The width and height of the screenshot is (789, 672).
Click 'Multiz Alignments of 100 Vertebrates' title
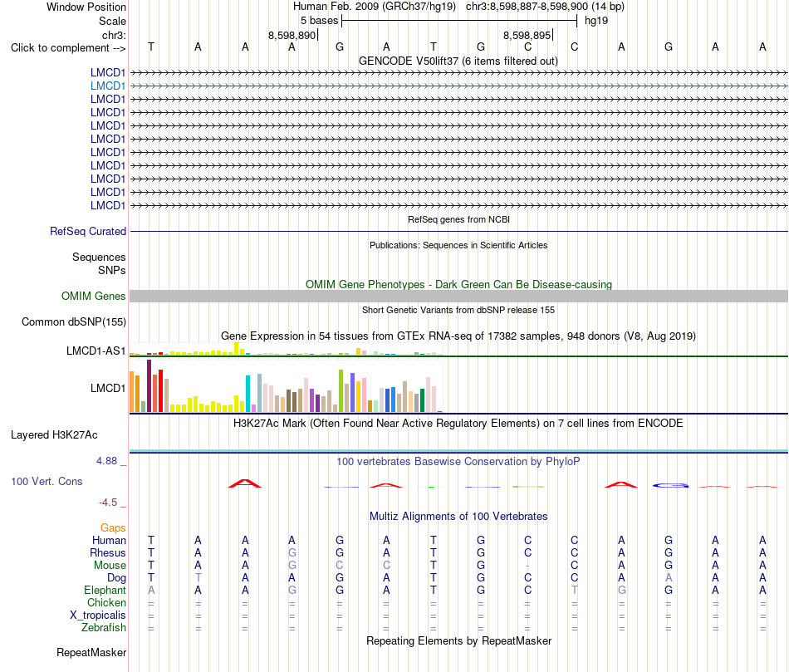pyautogui.click(x=458, y=516)
